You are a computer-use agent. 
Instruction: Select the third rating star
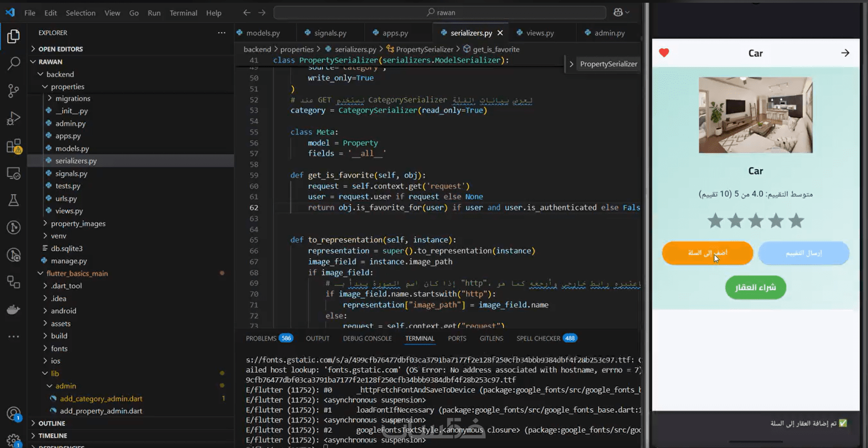click(755, 221)
